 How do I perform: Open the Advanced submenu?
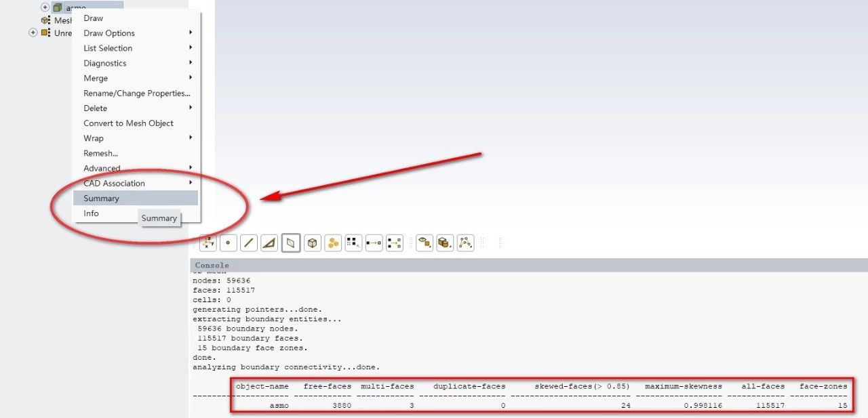[137, 168]
